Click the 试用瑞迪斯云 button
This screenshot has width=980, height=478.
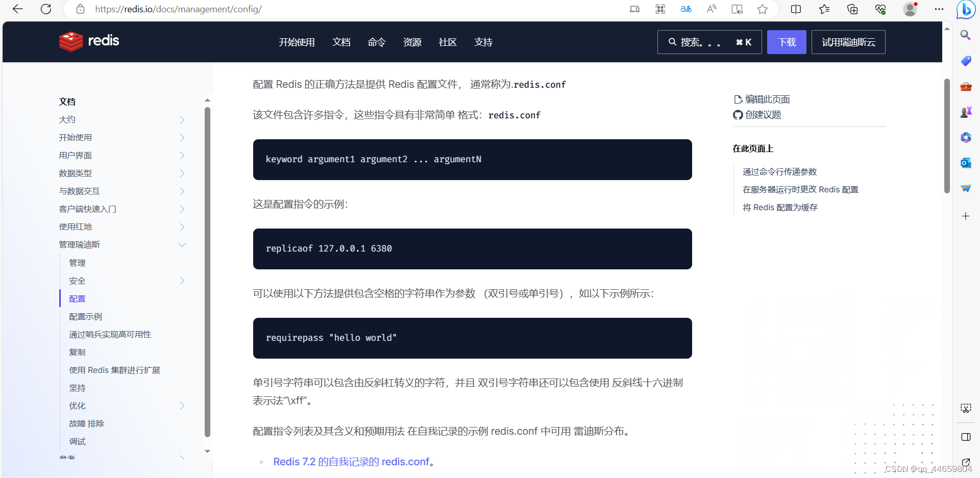(848, 42)
